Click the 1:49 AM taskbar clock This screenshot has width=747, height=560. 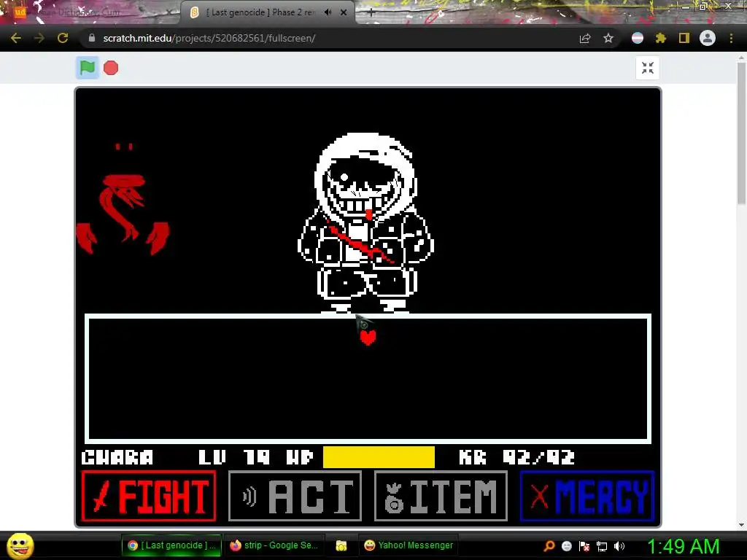683,546
